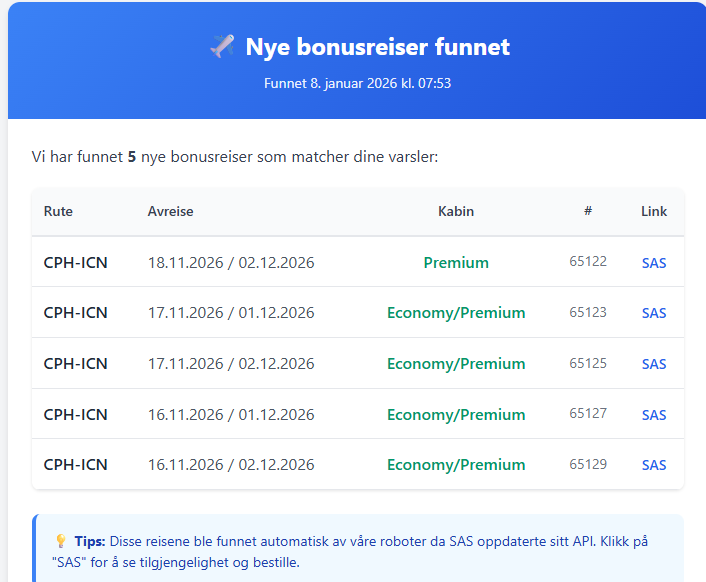Click trip number 65125
Viewport: 706px width, 582px height.
tap(588, 363)
